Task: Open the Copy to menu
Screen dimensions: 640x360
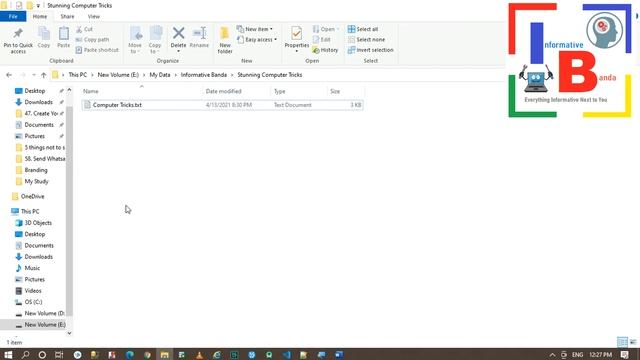Action: (x=155, y=40)
